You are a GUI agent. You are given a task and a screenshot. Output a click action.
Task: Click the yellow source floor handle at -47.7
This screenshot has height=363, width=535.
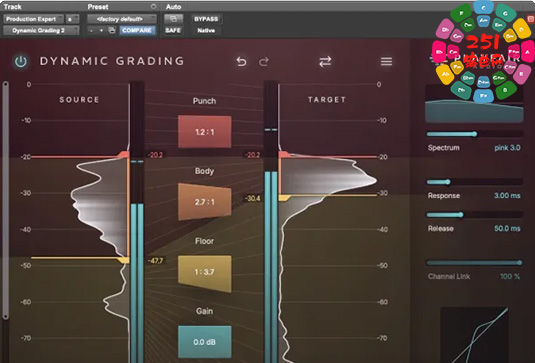(x=124, y=260)
